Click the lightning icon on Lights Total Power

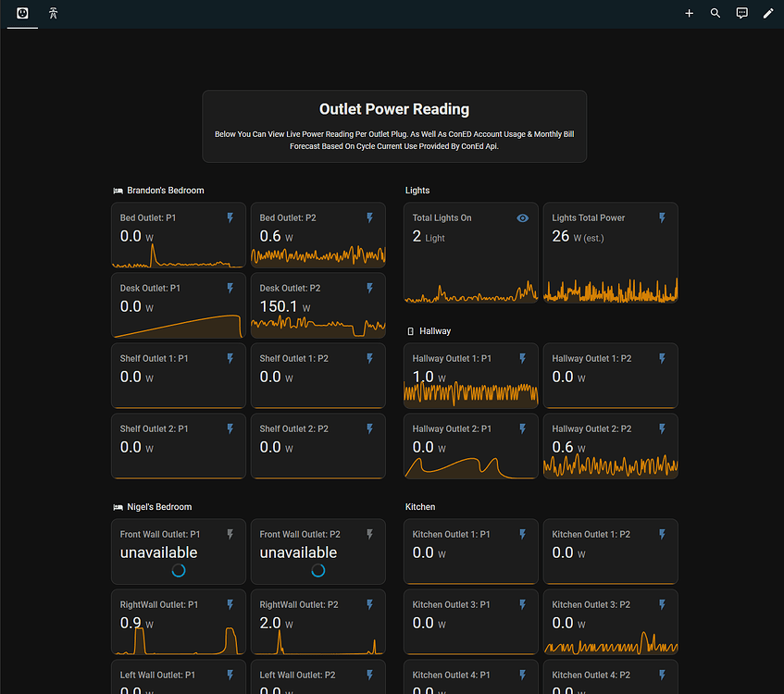(662, 218)
